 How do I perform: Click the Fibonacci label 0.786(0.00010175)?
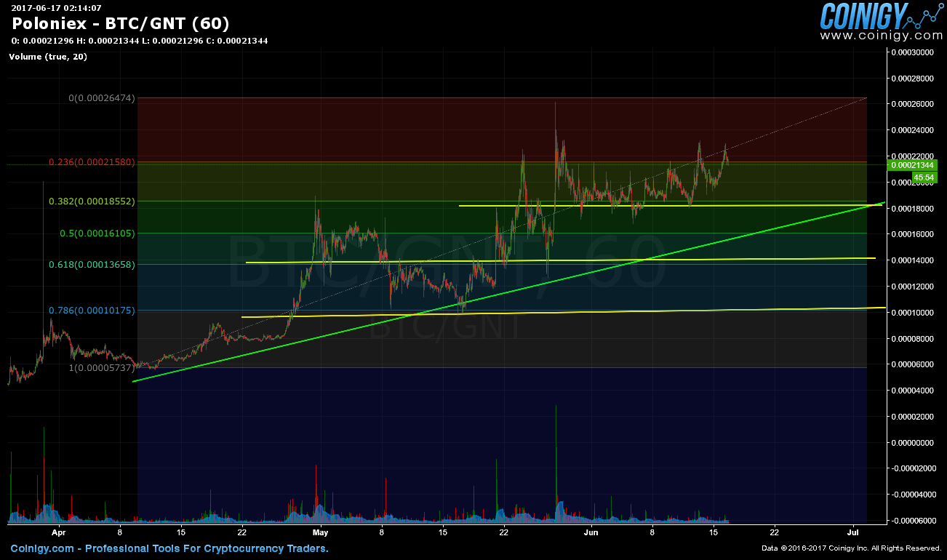click(x=92, y=311)
